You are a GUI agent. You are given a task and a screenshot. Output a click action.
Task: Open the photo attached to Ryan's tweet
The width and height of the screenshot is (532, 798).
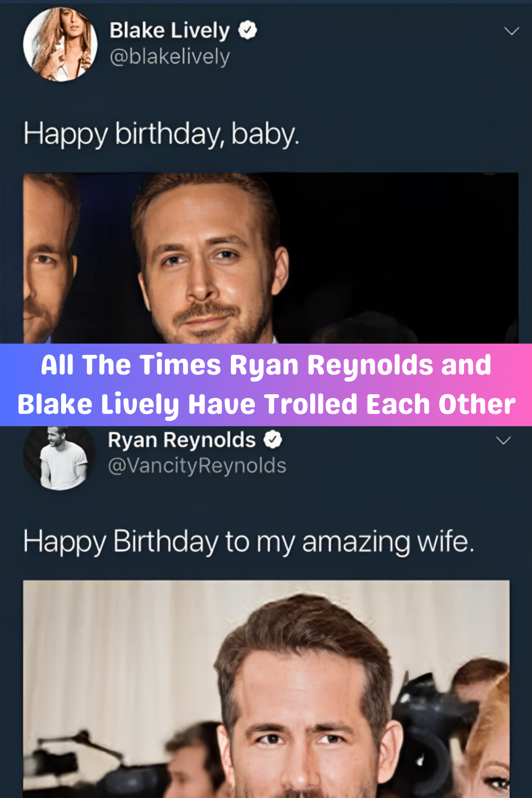tap(266, 689)
